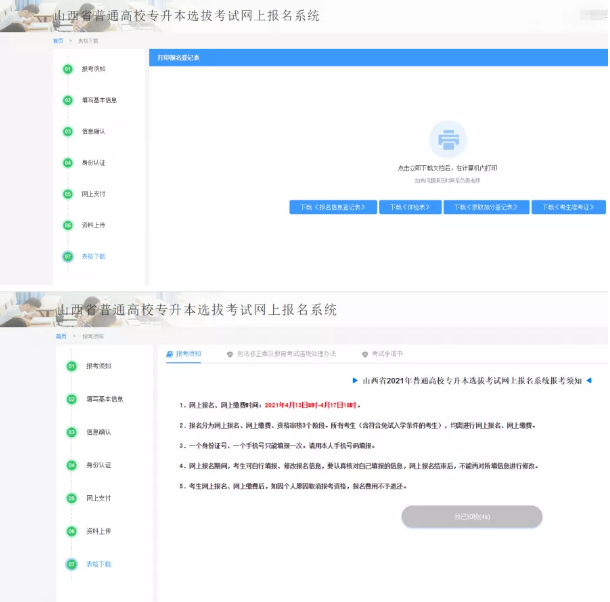Select 表格下载 step in exam-notice page sidebar

pyautogui.click(x=99, y=564)
